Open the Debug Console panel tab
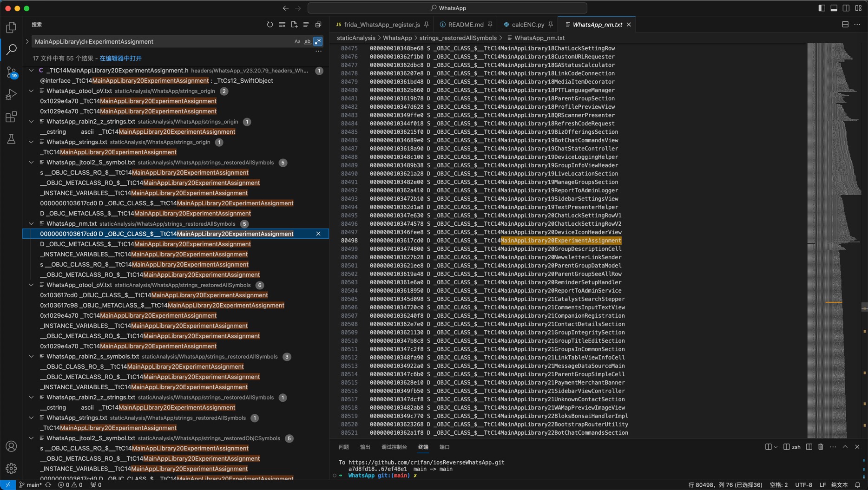The image size is (868, 490). tap(394, 447)
